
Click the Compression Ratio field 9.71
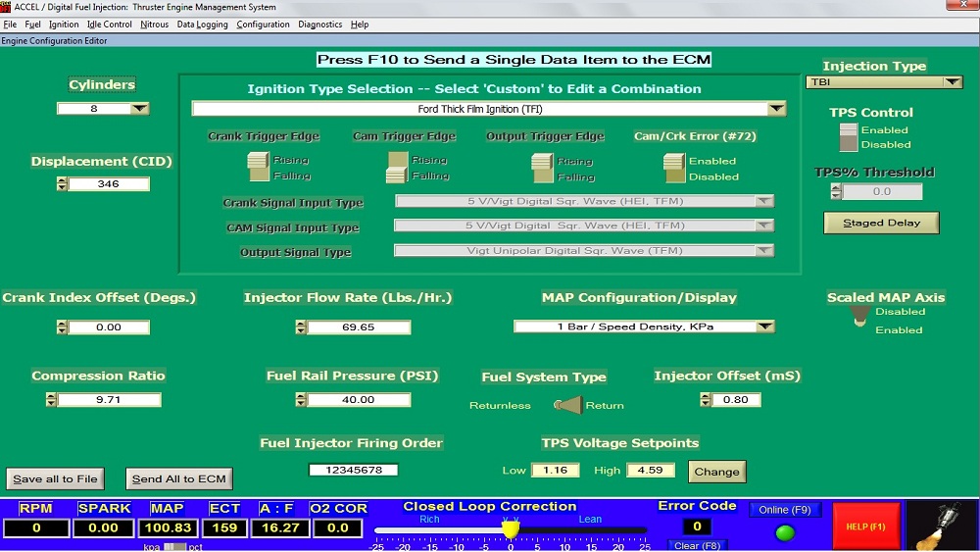coord(109,399)
